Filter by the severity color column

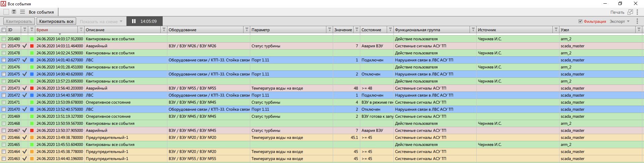tap(32, 30)
